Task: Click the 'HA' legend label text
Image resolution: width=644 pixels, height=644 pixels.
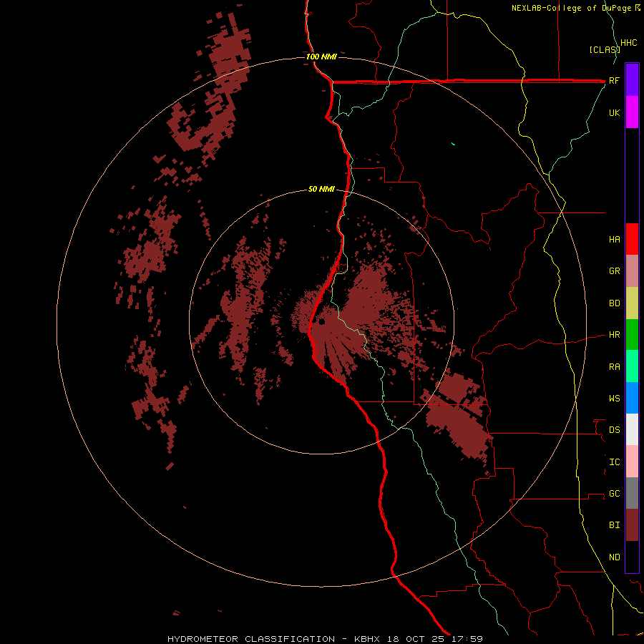Action: tap(614, 240)
